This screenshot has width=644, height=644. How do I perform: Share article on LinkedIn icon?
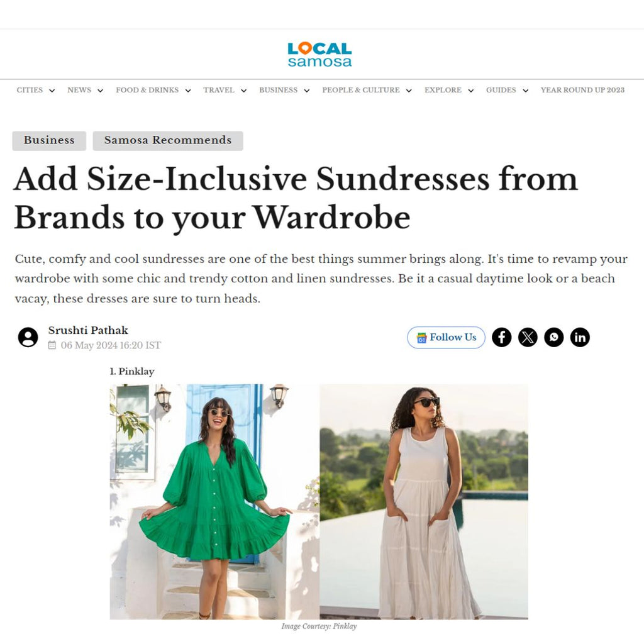580,337
